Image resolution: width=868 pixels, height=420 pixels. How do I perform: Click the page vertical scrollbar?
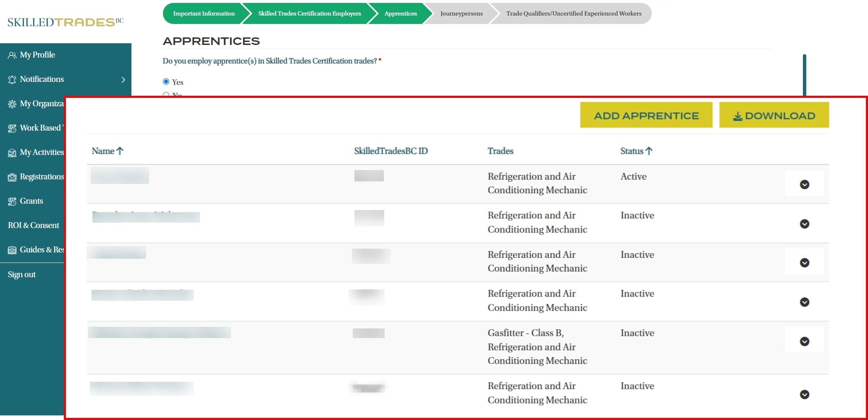coord(804,76)
